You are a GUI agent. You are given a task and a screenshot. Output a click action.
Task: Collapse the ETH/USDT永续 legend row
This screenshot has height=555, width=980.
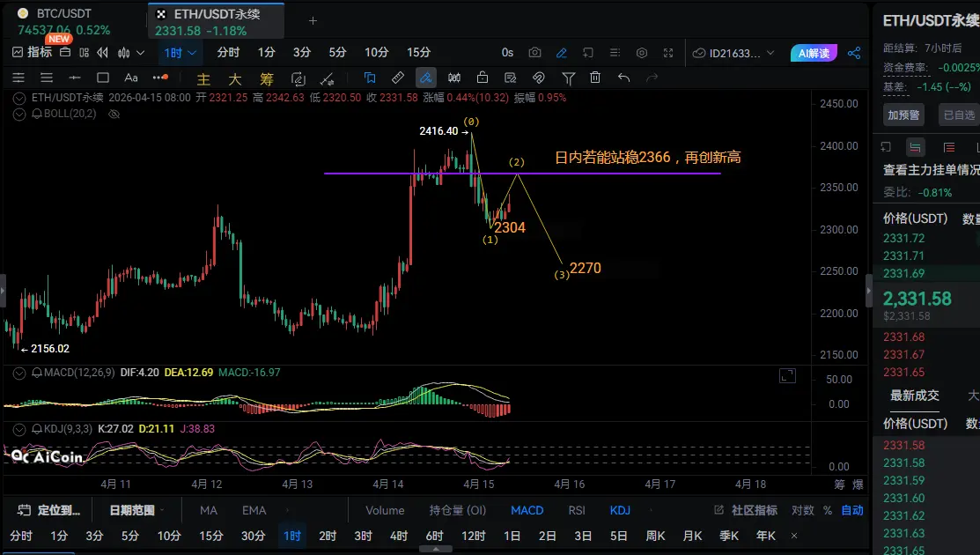click(x=19, y=98)
